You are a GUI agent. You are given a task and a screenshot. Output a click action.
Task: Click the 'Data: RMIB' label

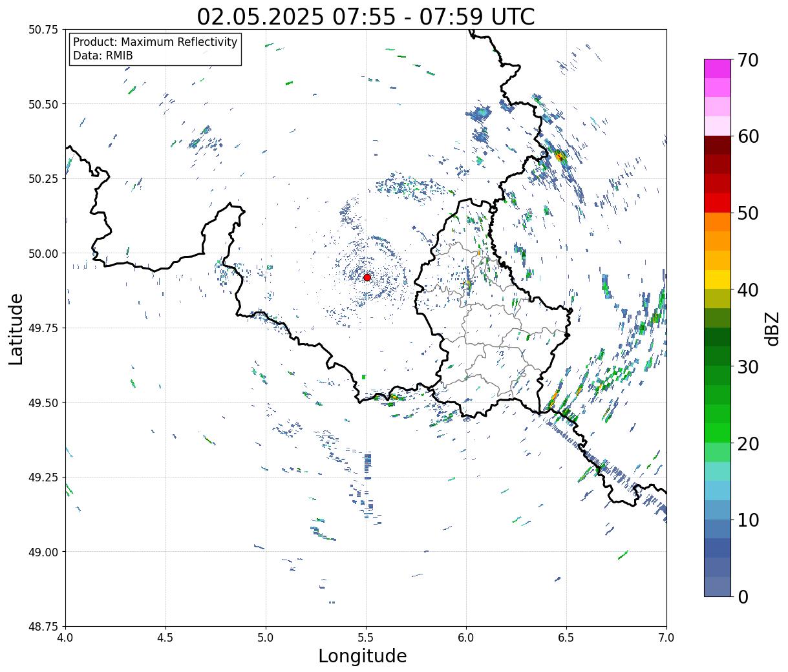(103, 56)
